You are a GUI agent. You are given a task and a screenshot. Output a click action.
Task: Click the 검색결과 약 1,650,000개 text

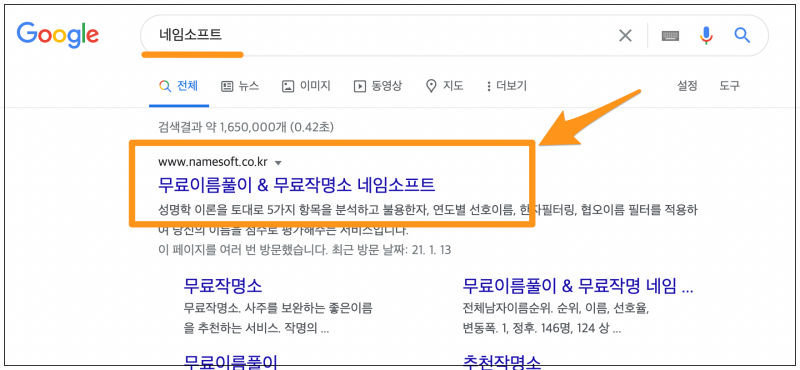[x=246, y=126]
